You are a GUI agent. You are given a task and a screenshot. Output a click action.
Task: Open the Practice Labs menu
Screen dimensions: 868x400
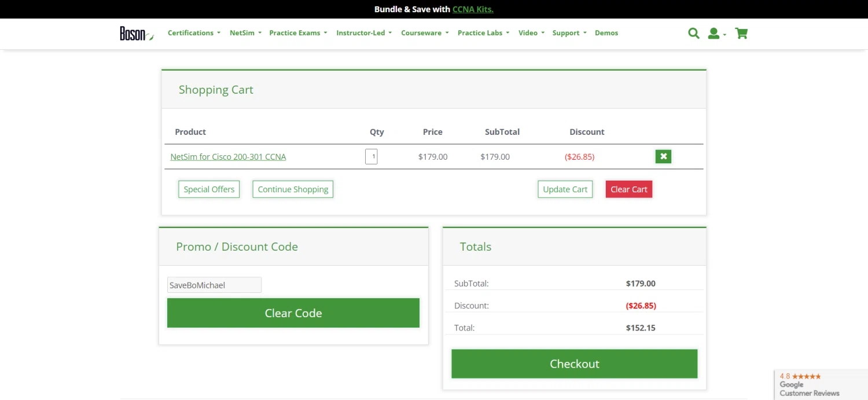coord(483,33)
